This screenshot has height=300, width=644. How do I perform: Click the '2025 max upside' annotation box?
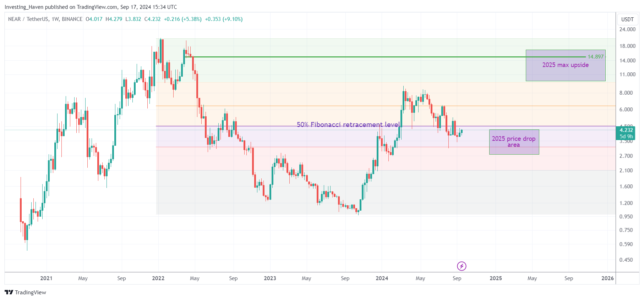(x=566, y=65)
